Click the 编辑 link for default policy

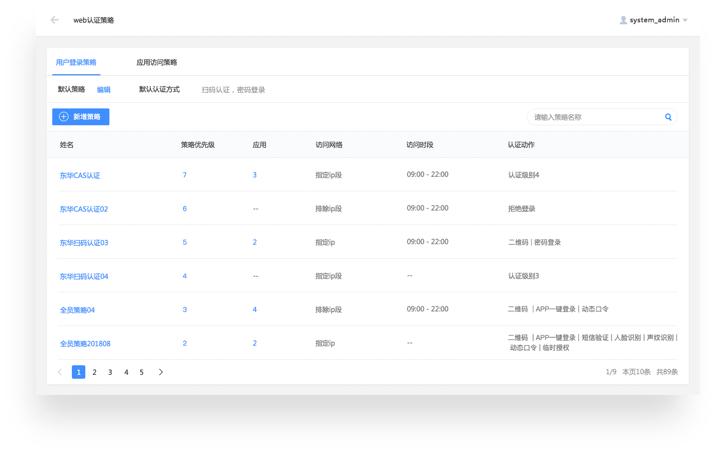tap(104, 90)
